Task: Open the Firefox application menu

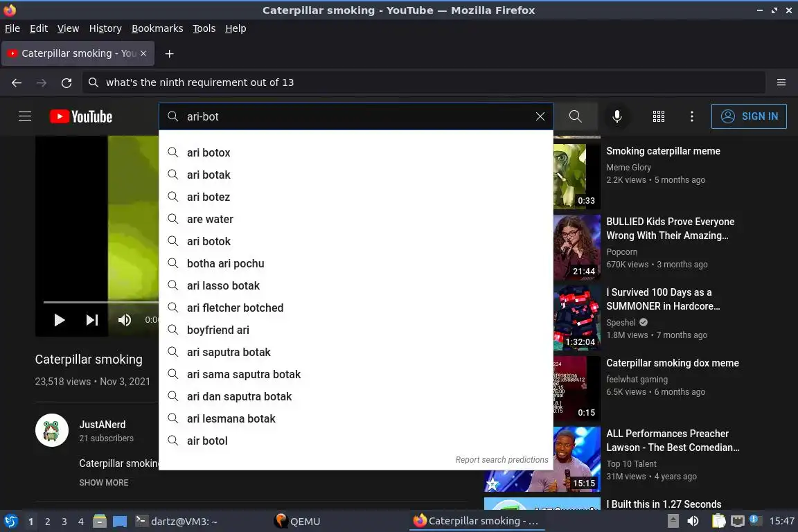Action: (781, 82)
